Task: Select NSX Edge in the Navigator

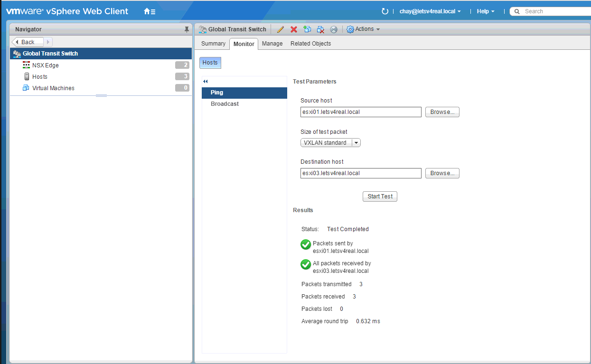Action: point(46,65)
